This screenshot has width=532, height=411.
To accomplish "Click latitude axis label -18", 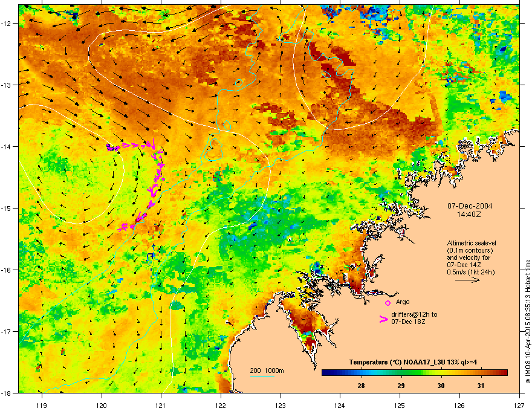I will (x=6, y=393).
